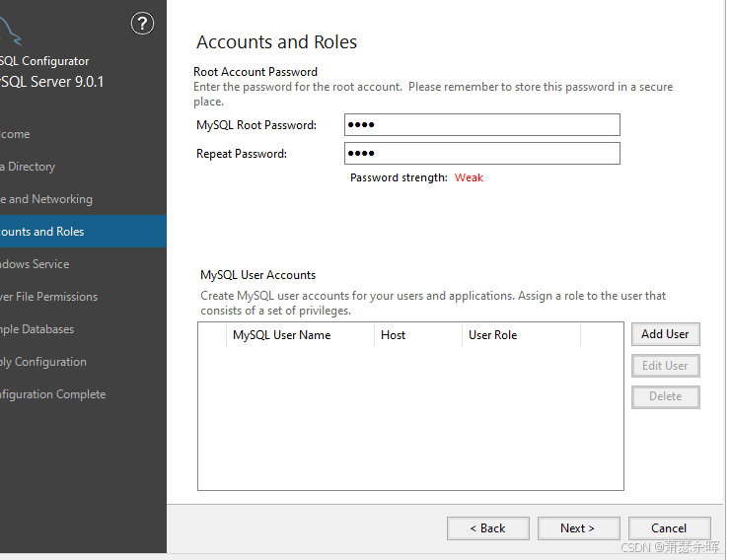Screen dimensions: 730x560
Task: Open the Windows Service step
Action: point(35,264)
